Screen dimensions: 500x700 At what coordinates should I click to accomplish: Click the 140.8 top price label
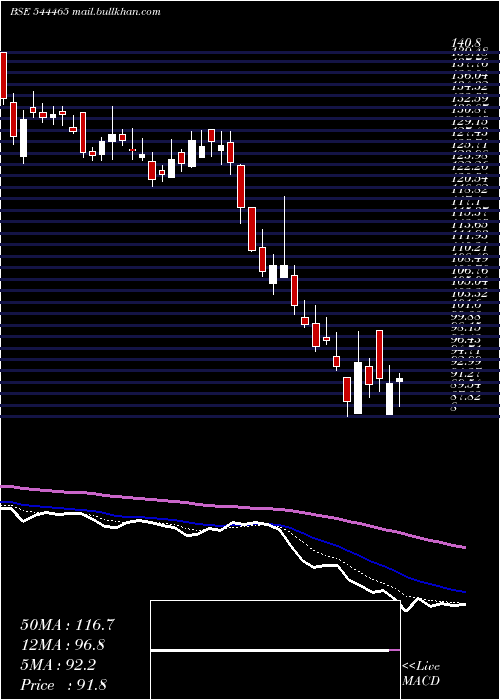pos(466,43)
